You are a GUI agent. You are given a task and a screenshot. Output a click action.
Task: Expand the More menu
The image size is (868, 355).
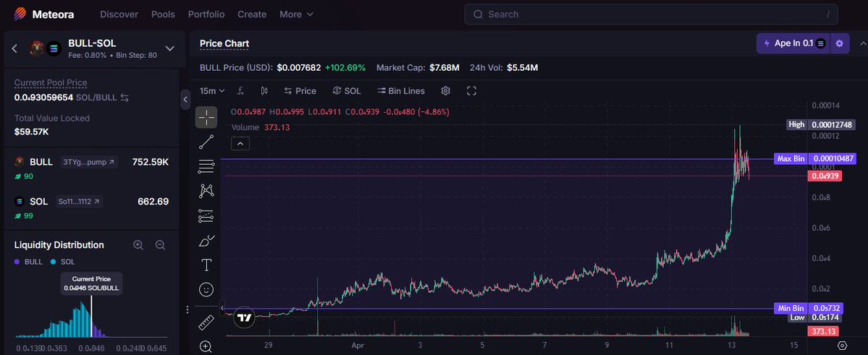[x=296, y=14]
